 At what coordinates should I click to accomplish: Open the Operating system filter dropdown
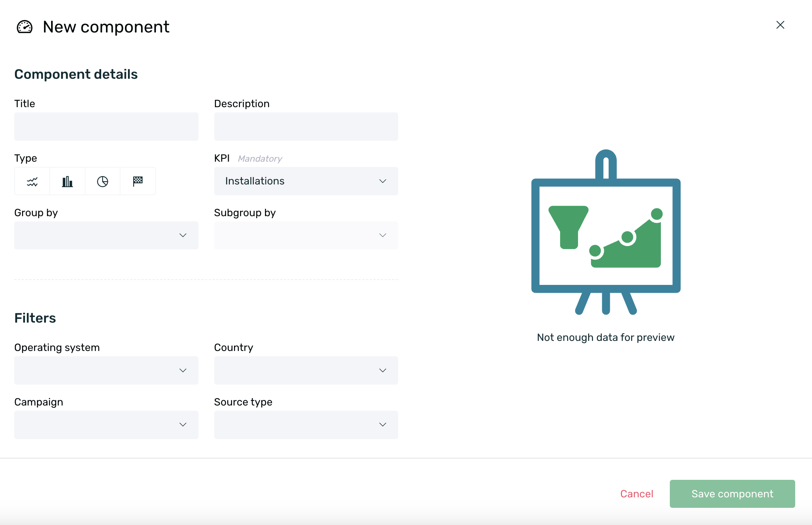point(106,370)
